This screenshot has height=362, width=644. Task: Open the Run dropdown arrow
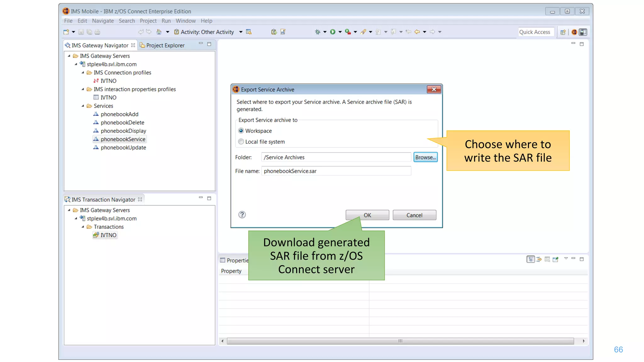point(340,32)
